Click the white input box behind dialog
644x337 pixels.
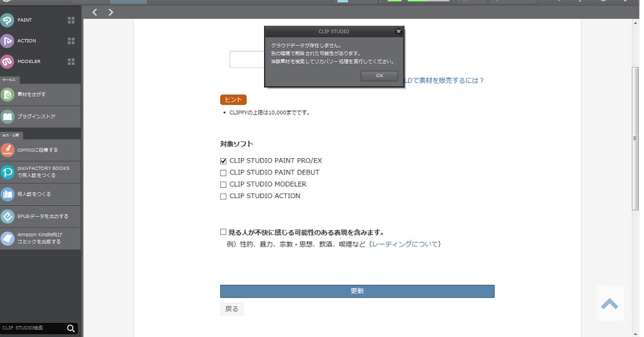(x=247, y=59)
